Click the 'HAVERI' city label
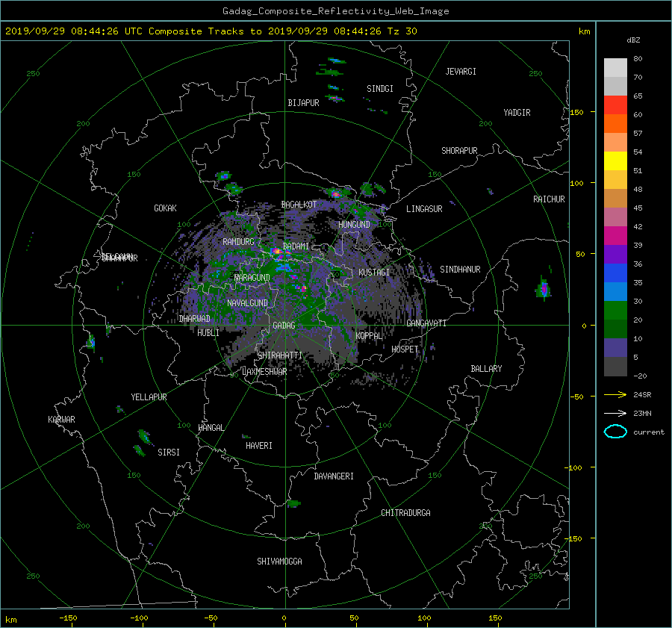This screenshot has width=672, height=628. (259, 446)
